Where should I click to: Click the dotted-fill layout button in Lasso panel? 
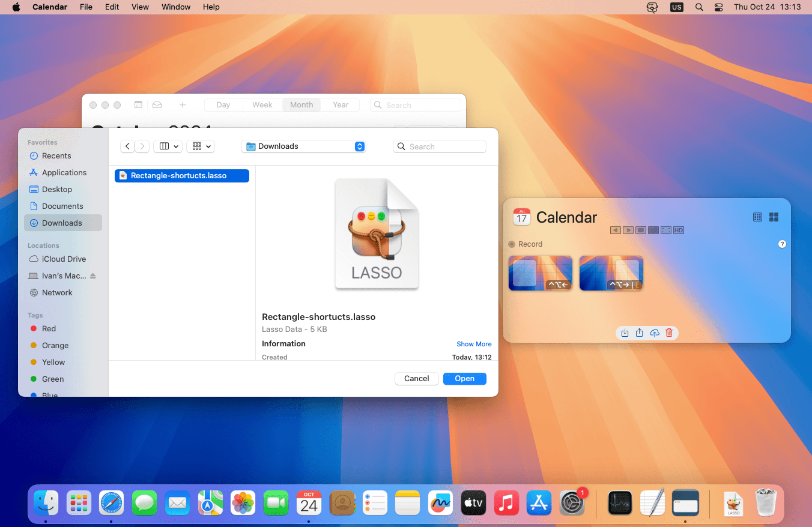[653, 230]
